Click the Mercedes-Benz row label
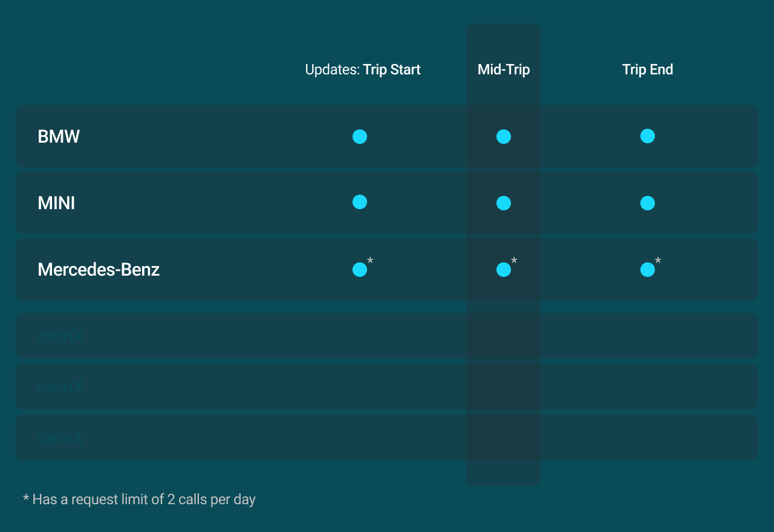The image size is (774, 532). [99, 270]
